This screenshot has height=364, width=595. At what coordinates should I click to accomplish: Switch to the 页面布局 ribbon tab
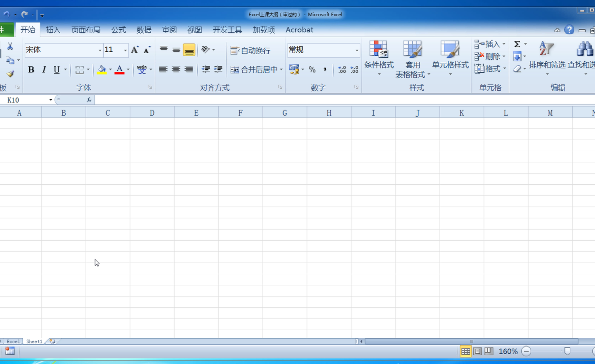point(86,30)
